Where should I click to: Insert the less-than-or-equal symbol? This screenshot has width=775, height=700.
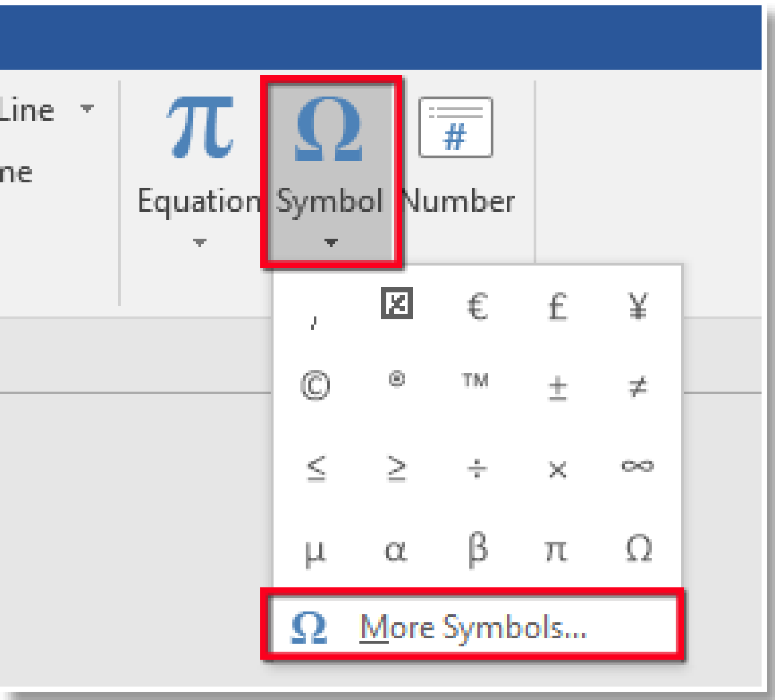tap(315, 469)
